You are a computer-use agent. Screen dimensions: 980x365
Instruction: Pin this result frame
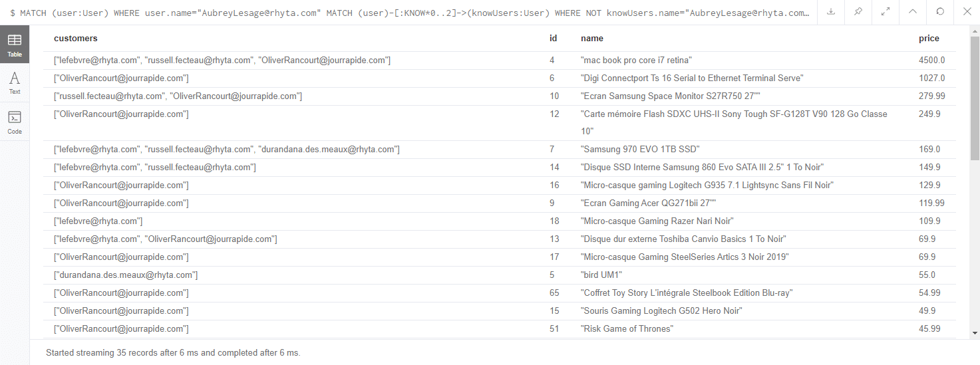pos(858,12)
